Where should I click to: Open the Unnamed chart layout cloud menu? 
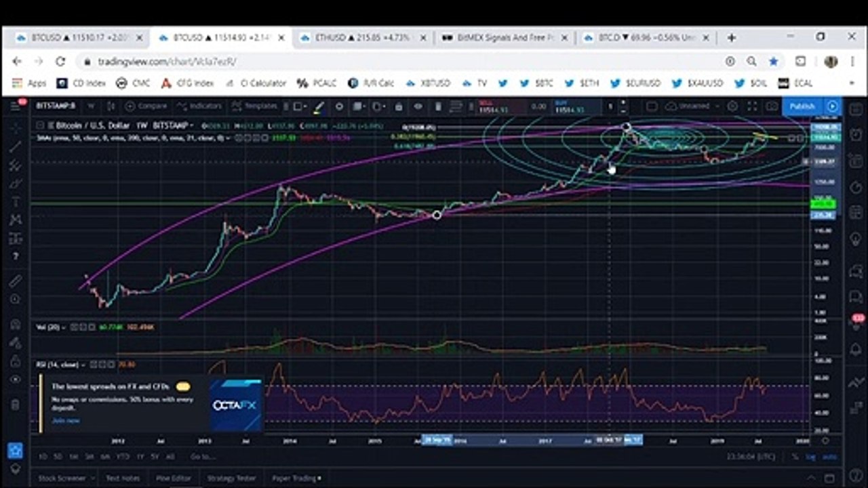[693, 106]
